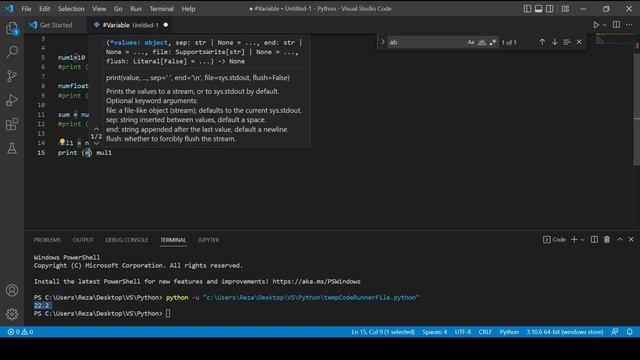Open notifications bell in status bar
The height and width of the screenshot is (360, 640).
point(630,332)
